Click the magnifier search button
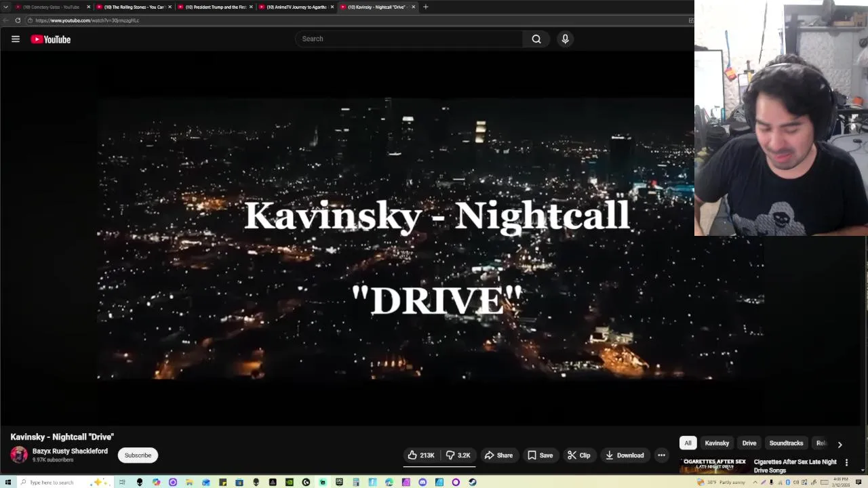The width and height of the screenshot is (868, 488). coord(536,39)
